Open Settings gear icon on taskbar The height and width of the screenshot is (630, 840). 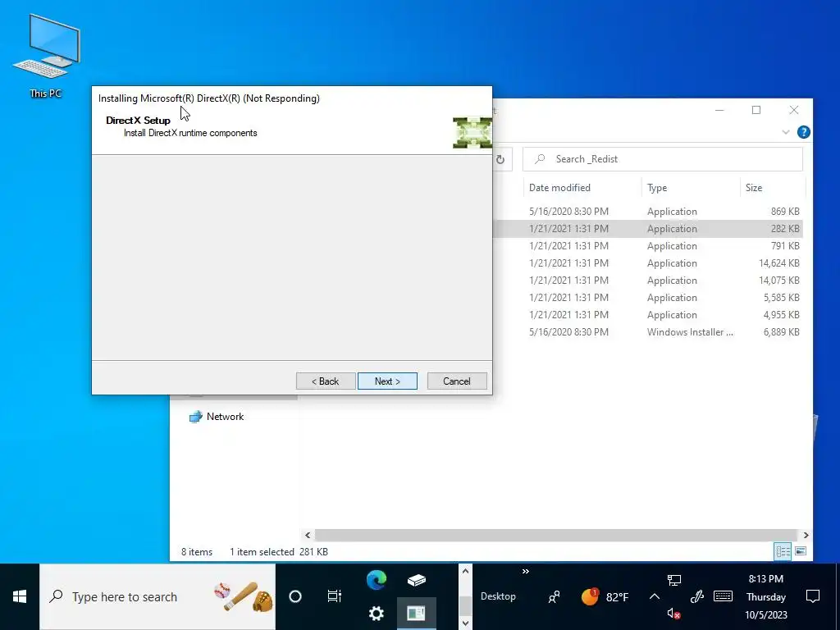(377, 614)
